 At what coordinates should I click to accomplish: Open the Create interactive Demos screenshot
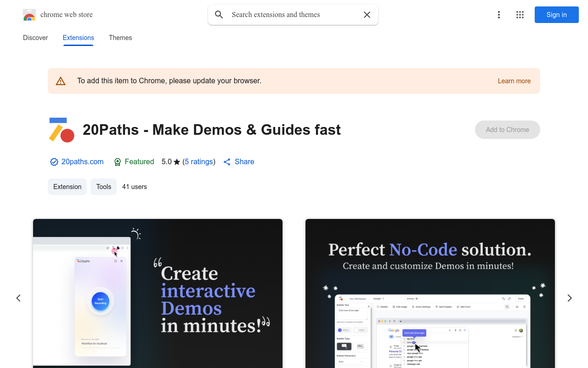(158, 293)
